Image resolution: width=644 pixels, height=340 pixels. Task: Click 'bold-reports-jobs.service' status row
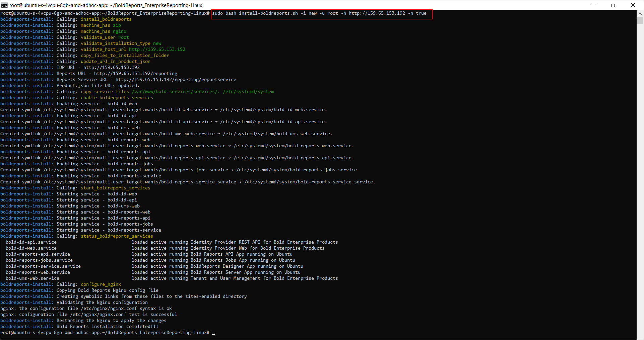click(x=150, y=260)
